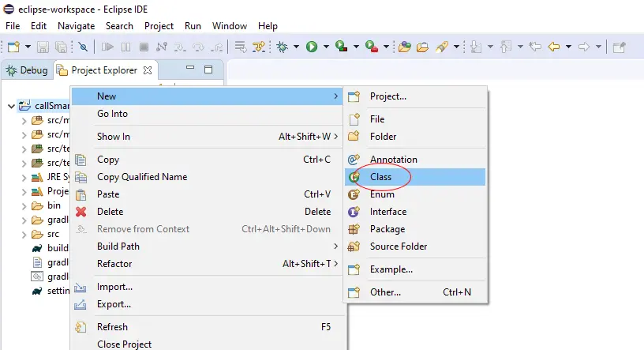Select Annotation in the New submenu

(415, 159)
